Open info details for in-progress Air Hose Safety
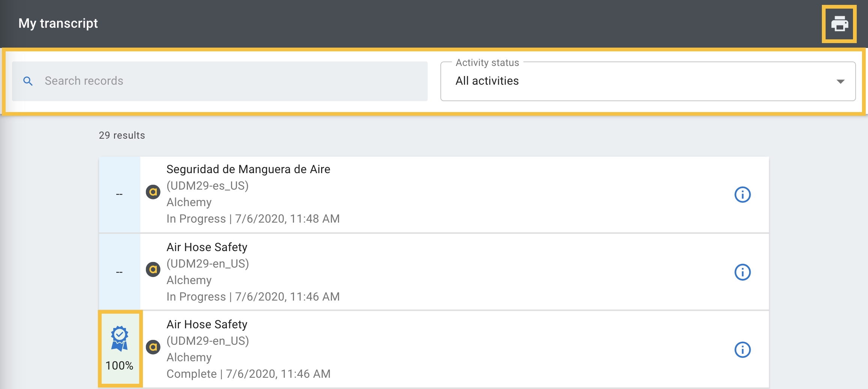Image resolution: width=868 pixels, height=389 pixels. click(x=743, y=272)
